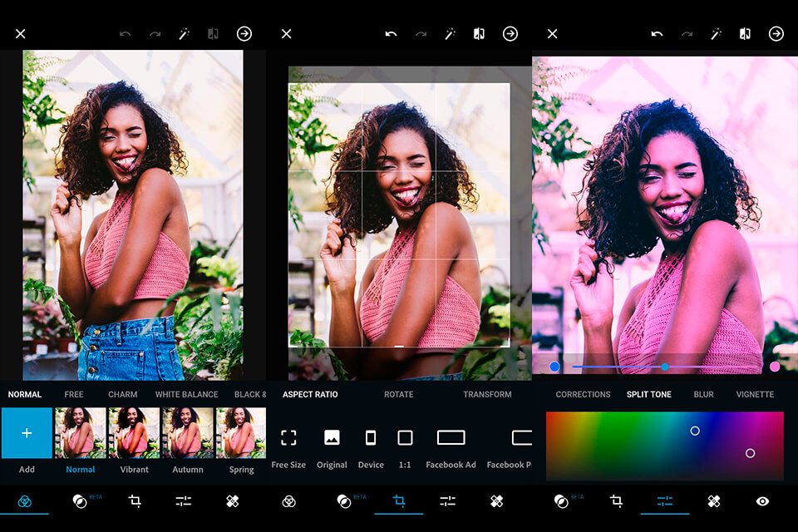Switch to the ROTATE tab

coord(398,395)
